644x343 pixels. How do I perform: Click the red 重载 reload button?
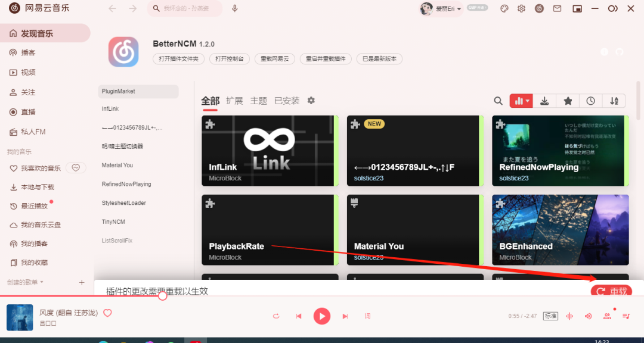click(x=611, y=291)
